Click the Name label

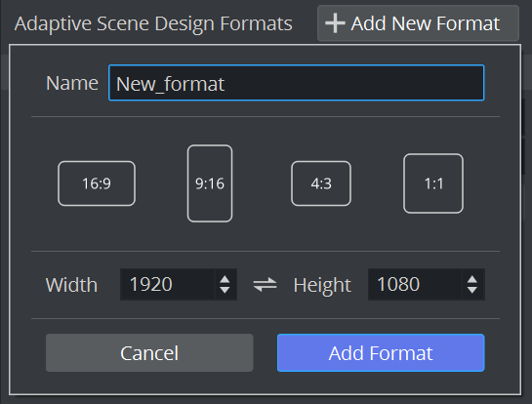[x=72, y=83]
